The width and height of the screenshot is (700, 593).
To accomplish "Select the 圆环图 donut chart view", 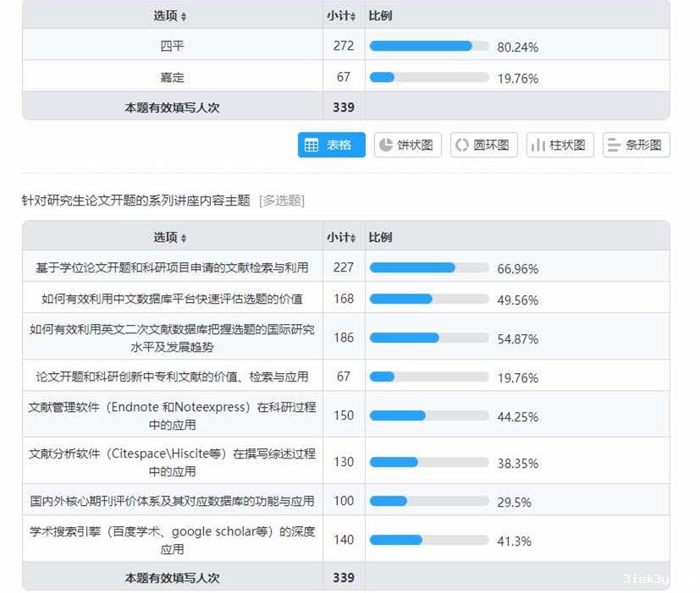I will click(x=483, y=145).
